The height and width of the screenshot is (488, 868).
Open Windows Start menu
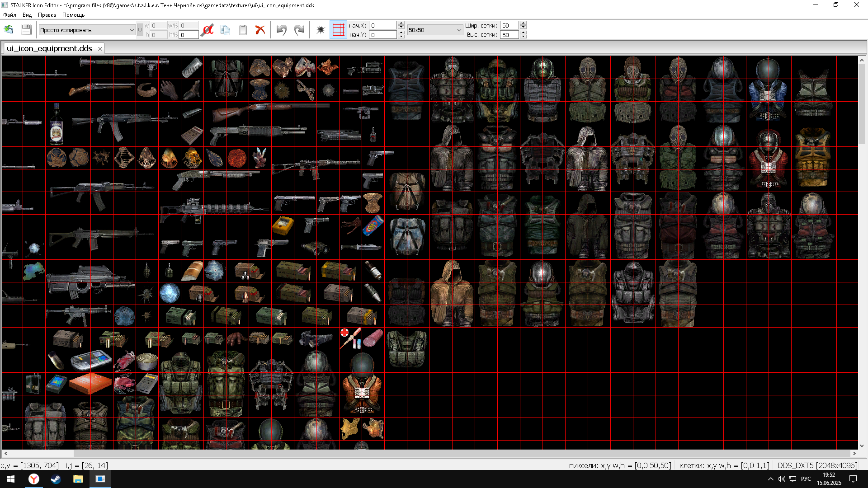pyautogui.click(x=11, y=479)
